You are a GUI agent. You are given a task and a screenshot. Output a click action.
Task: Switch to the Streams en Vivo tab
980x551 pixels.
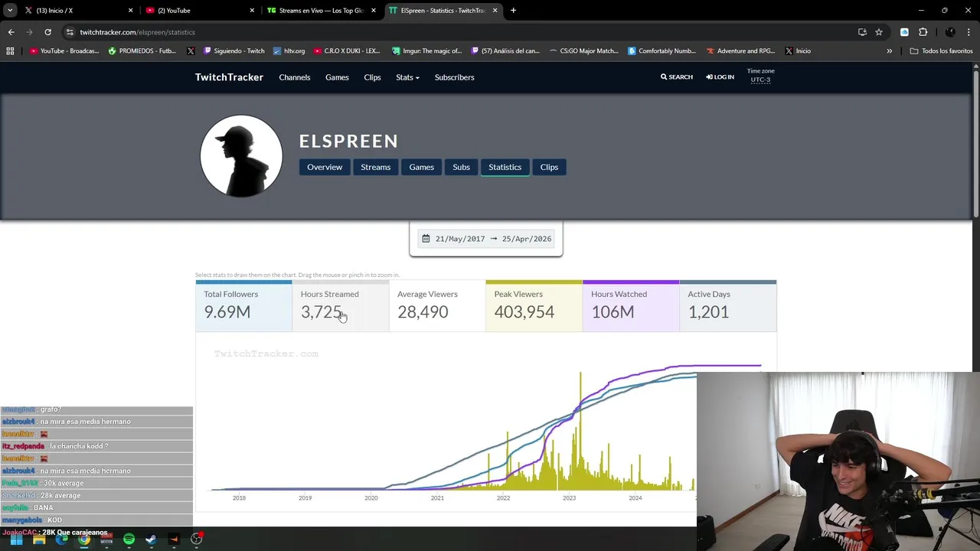[x=322, y=11]
